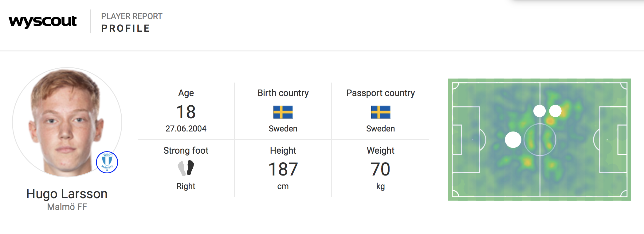Click the right penalty area on heatmap

tap(613, 140)
